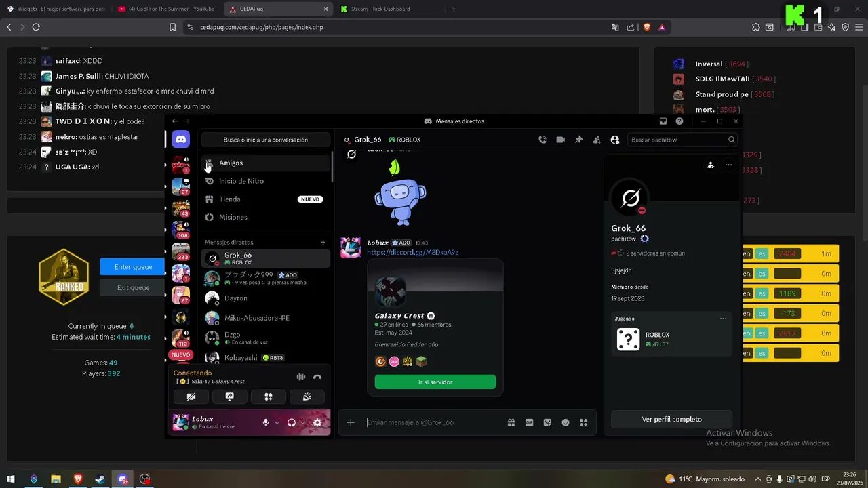The height and width of the screenshot is (488, 868).
Task: Attach a file with the plus icon
Action: click(x=351, y=422)
